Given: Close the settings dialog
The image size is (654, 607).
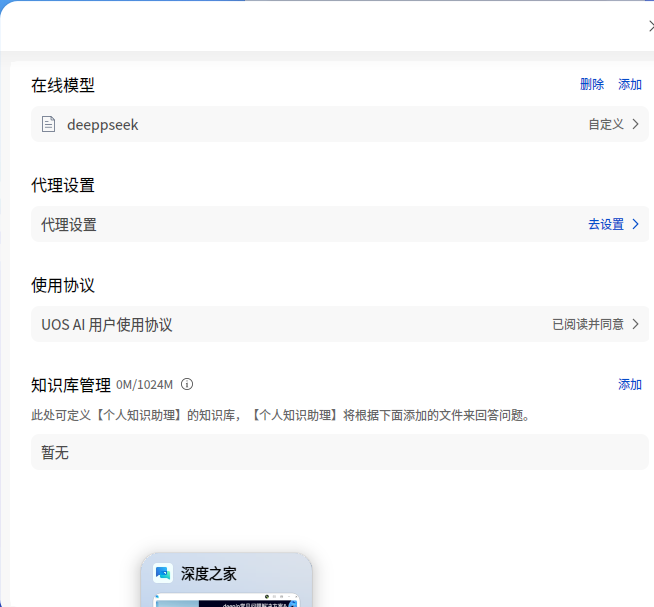Looking at the screenshot, I should pyautogui.click(x=651, y=26).
